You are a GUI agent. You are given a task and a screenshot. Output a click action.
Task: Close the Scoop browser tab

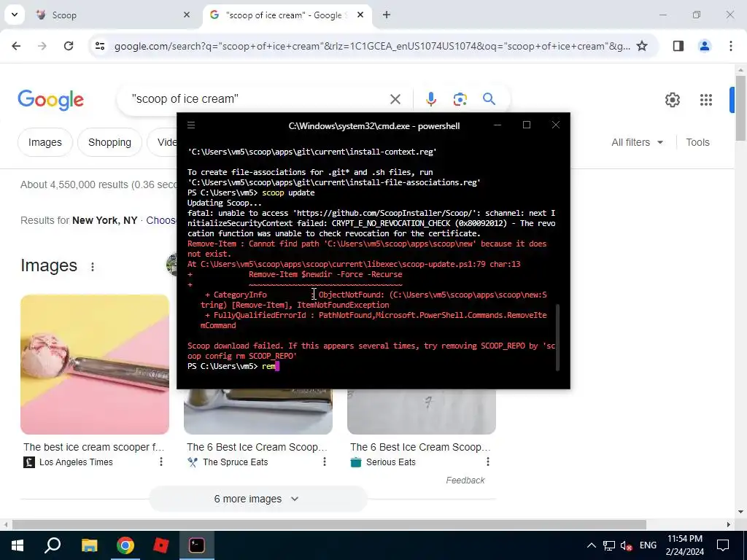point(187,15)
